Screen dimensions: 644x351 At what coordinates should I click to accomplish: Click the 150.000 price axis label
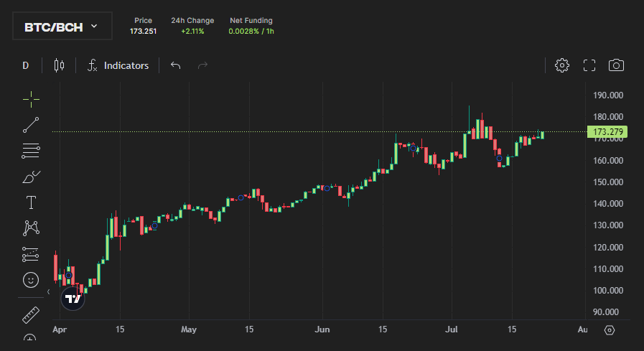pos(608,182)
